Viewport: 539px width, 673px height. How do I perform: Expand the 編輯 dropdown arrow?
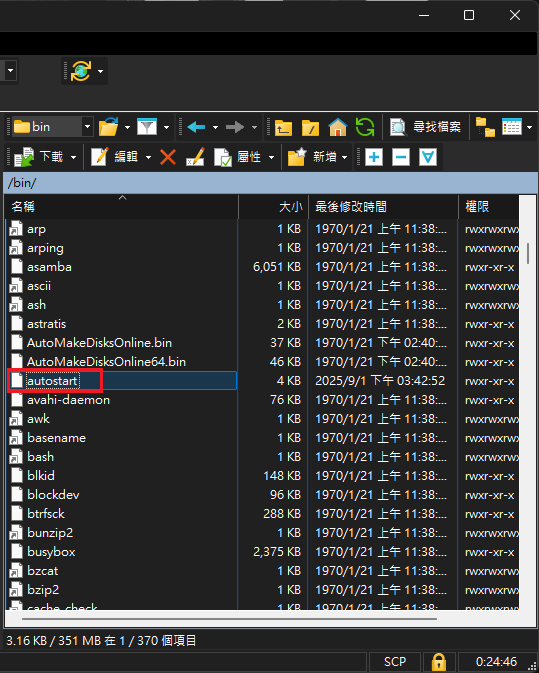point(148,158)
